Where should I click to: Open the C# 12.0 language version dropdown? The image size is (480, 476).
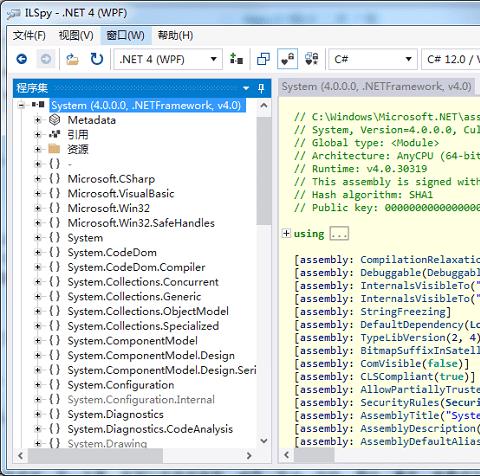(451, 59)
